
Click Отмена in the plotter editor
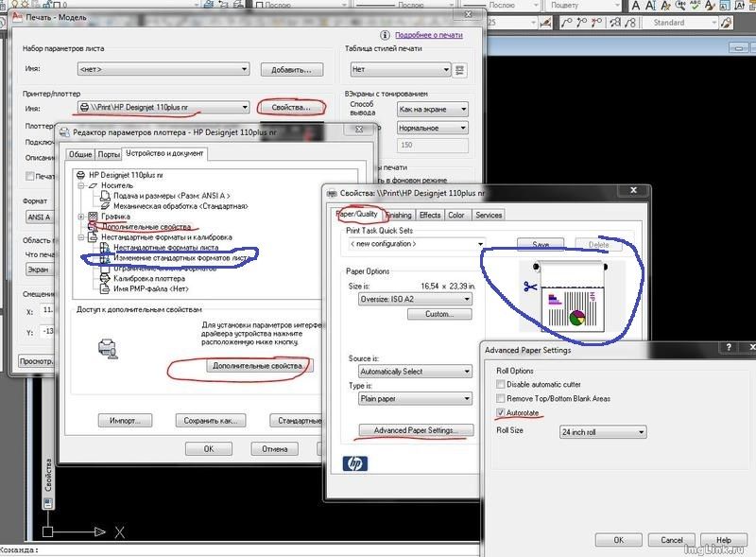(274, 449)
